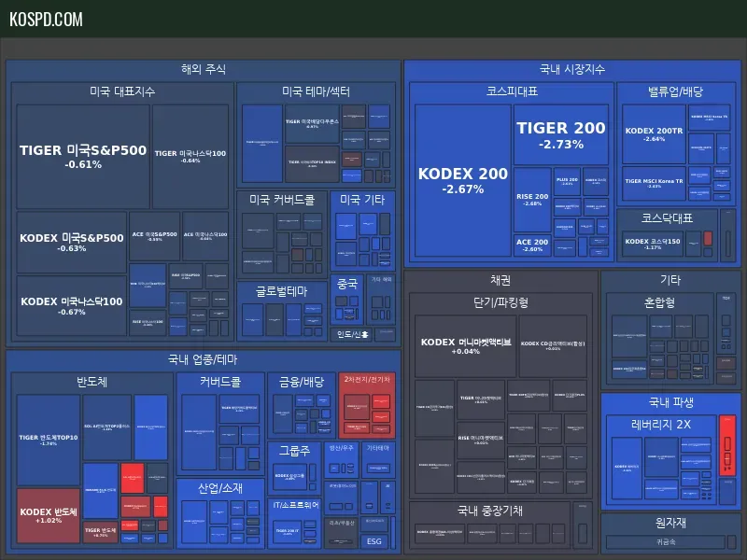Select the KODEX 머니마켓액티브 tile
This screenshot has height=560, width=747.
[x=465, y=346]
